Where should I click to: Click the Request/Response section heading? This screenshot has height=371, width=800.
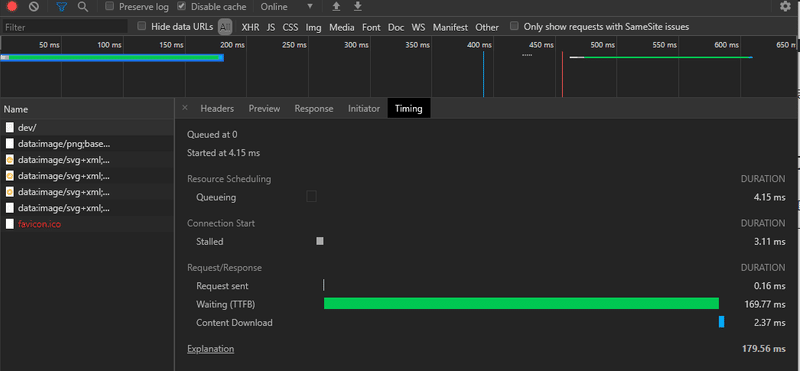coord(224,267)
